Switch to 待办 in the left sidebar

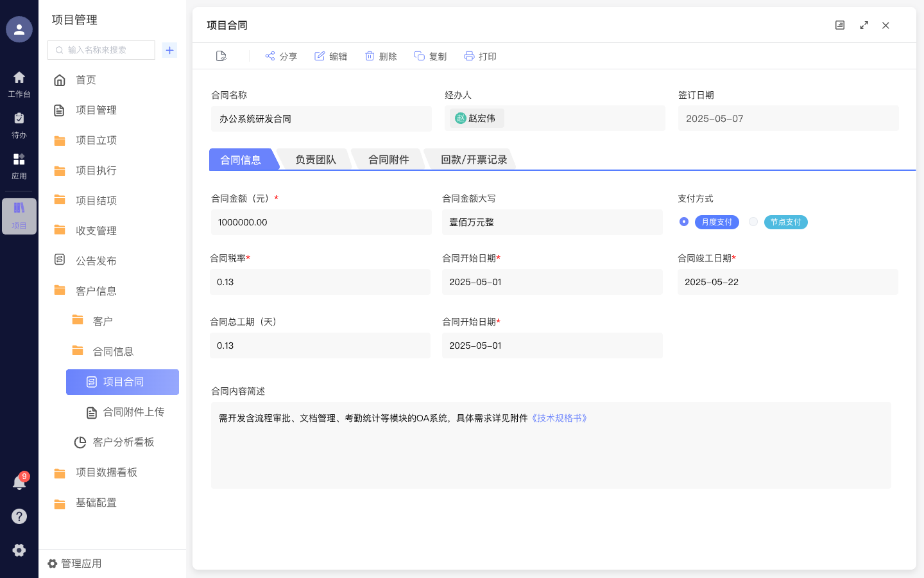19,123
